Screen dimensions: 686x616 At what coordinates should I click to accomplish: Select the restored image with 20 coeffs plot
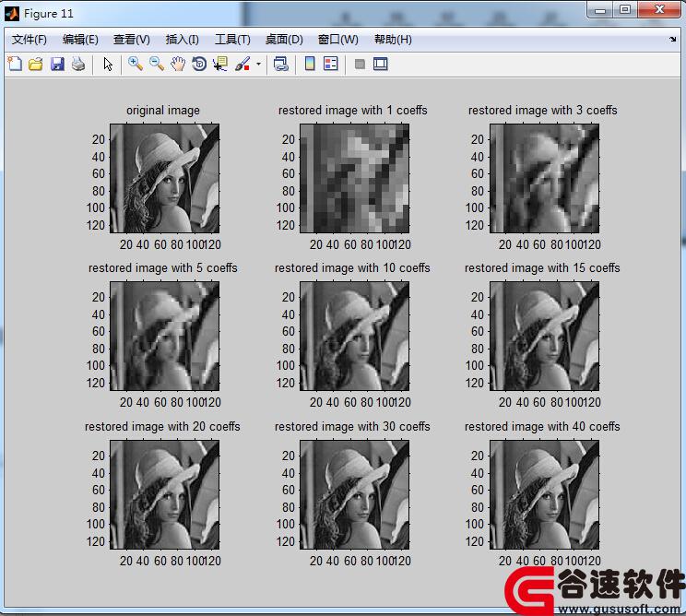[x=164, y=494]
